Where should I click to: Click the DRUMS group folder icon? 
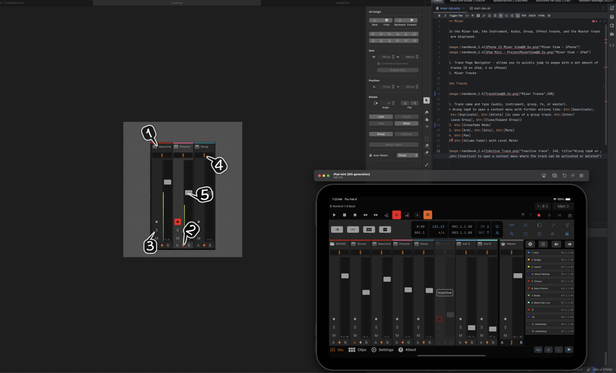[332, 244]
